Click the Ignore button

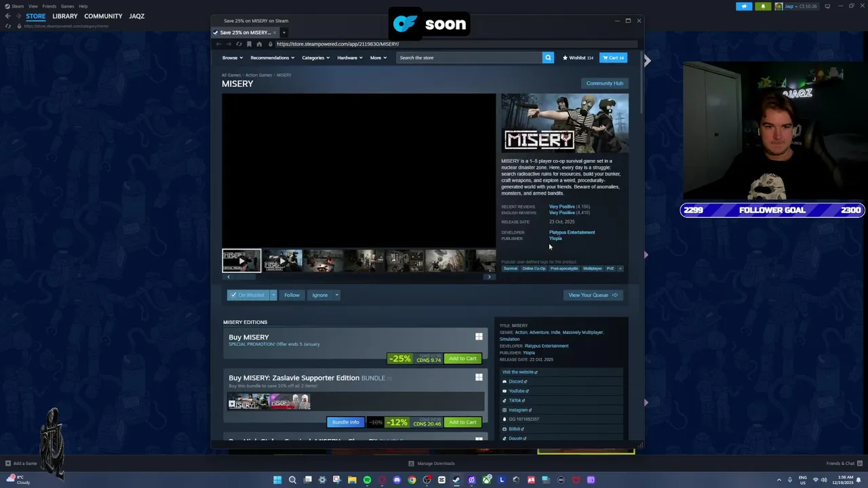coord(319,295)
